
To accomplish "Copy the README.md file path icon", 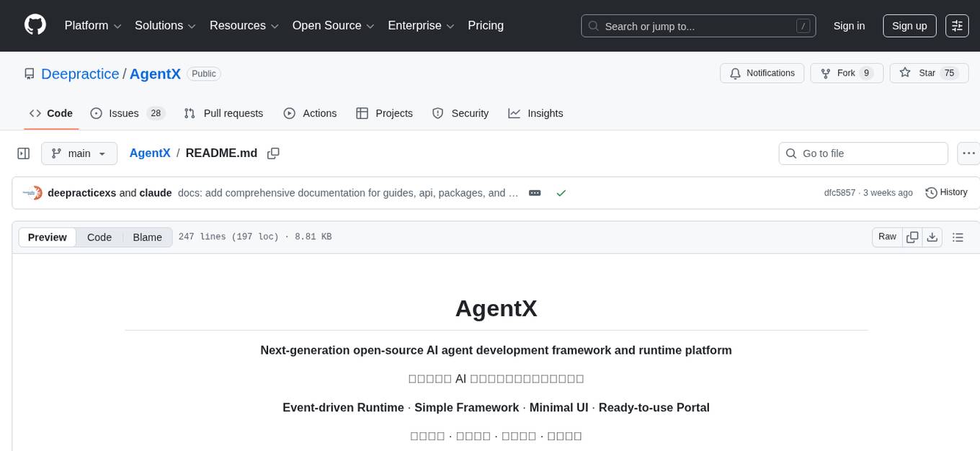I will click(x=273, y=153).
